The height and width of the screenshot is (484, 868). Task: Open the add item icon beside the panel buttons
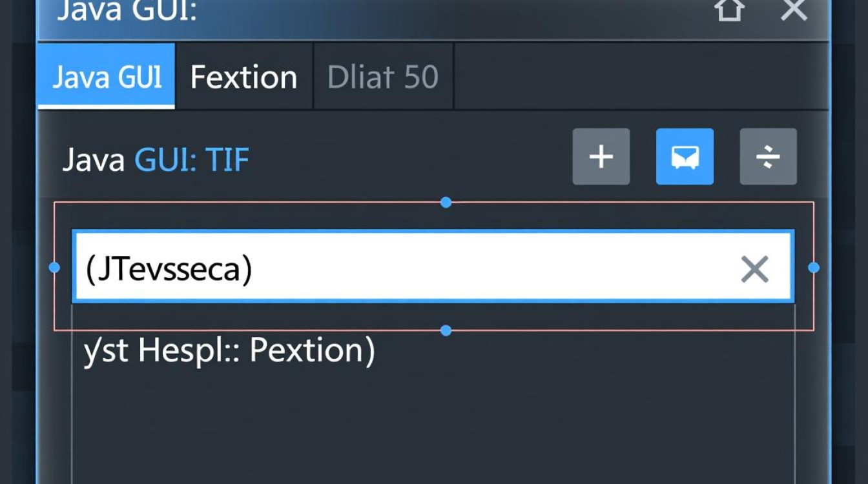click(x=601, y=156)
